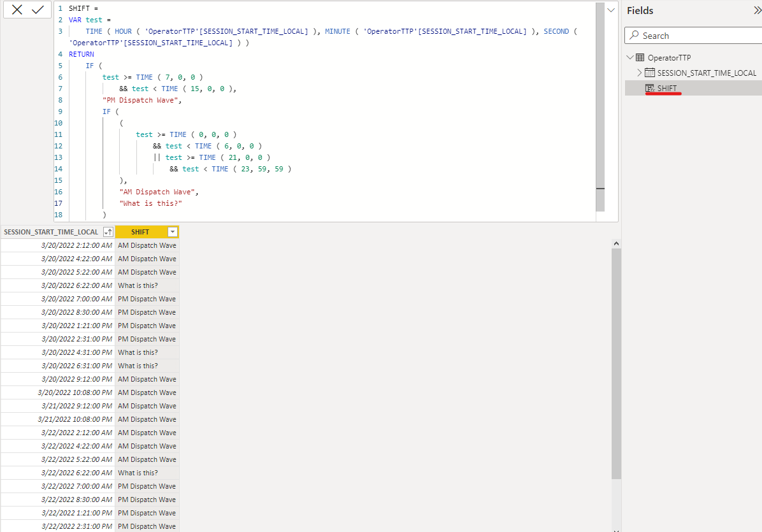
Task: Click the SHIFT column header
Action: pyautogui.click(x=140, y=233)
